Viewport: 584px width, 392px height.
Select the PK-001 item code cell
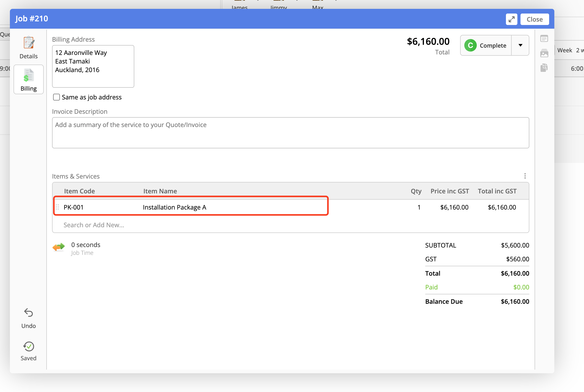click(74, 207)
